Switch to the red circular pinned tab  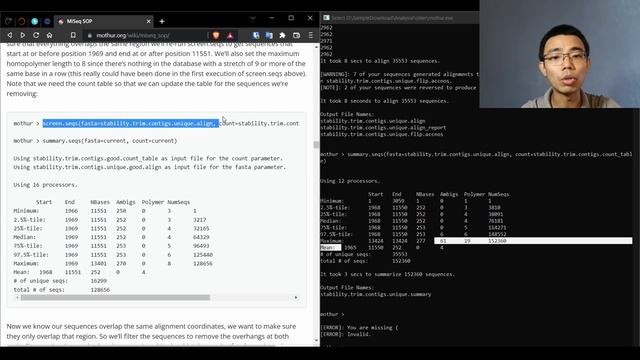21,21
